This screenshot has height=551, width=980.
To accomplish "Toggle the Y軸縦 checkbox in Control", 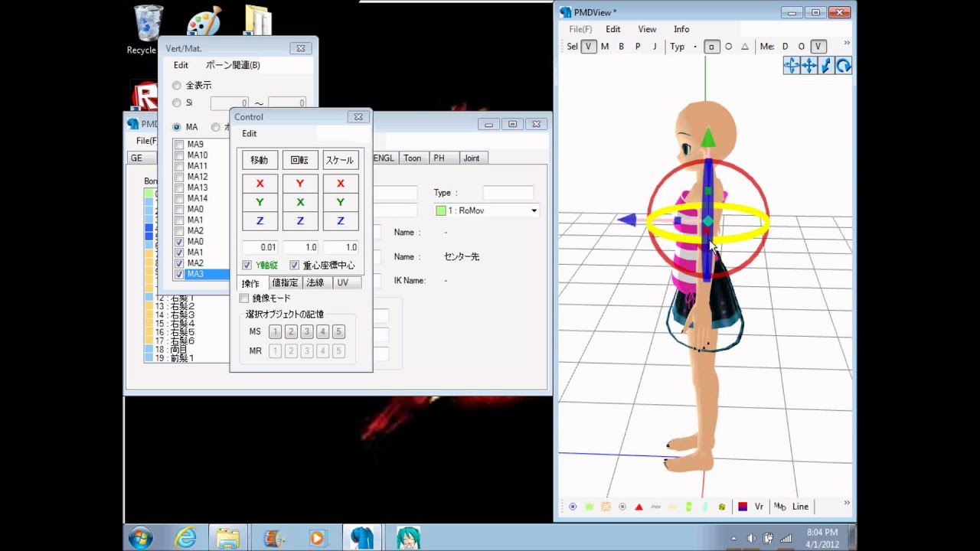I will coord(247,266).
